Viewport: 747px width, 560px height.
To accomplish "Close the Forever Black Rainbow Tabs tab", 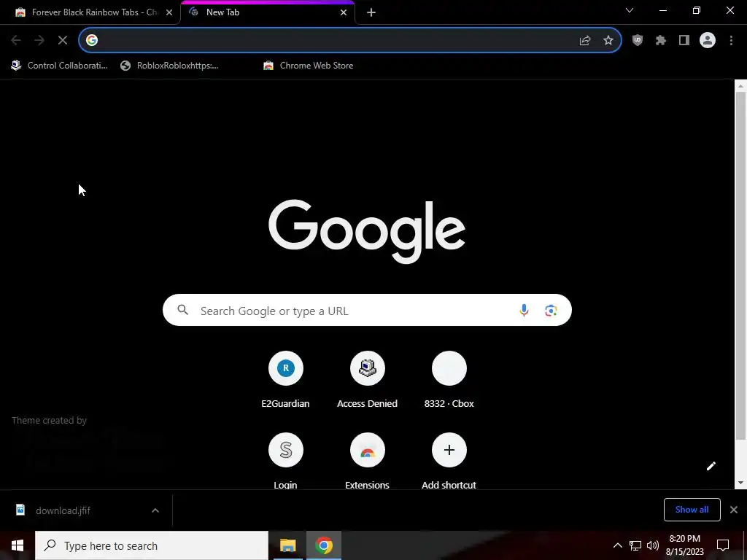I will 169,12.
